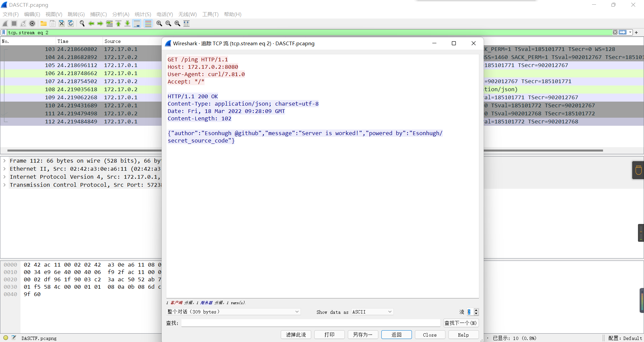Select packet 106 in the packet list
Image resolution: width=644 pixels, height=342 pixels.
[81, 73]
